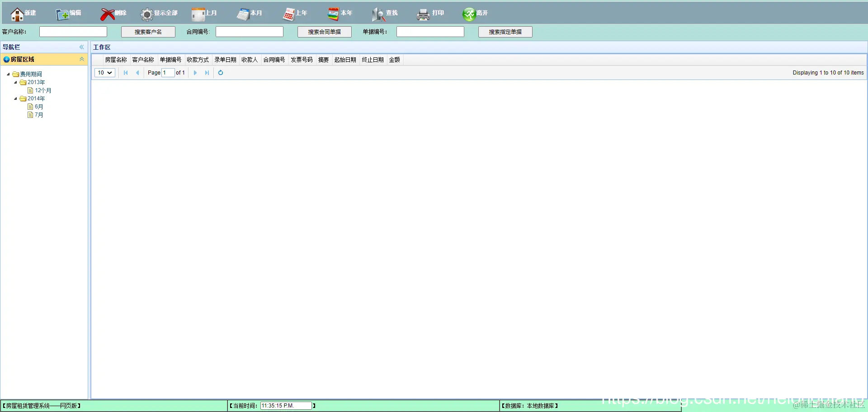Viewport: 868px width, 412px height.
Task: Sort by 金额 column header
Action: [394, 60]
